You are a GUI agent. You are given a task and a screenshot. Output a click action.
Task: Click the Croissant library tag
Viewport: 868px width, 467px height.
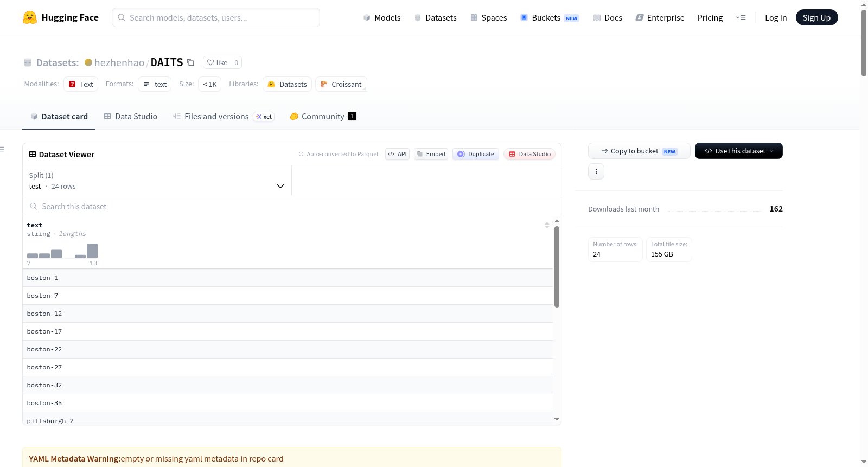point(341,84)
